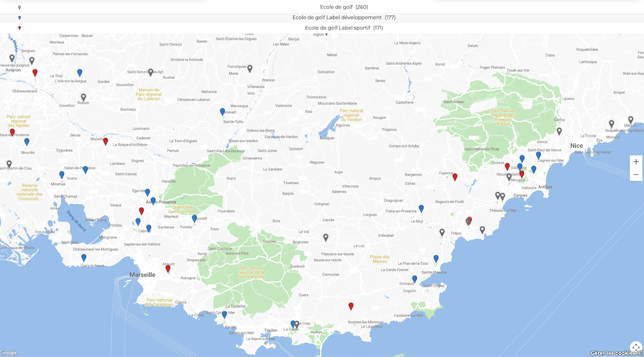This screenshot has height=357, width=644.
Task: Select the blue marker near Le Thor
Action: tap(79, 72)
